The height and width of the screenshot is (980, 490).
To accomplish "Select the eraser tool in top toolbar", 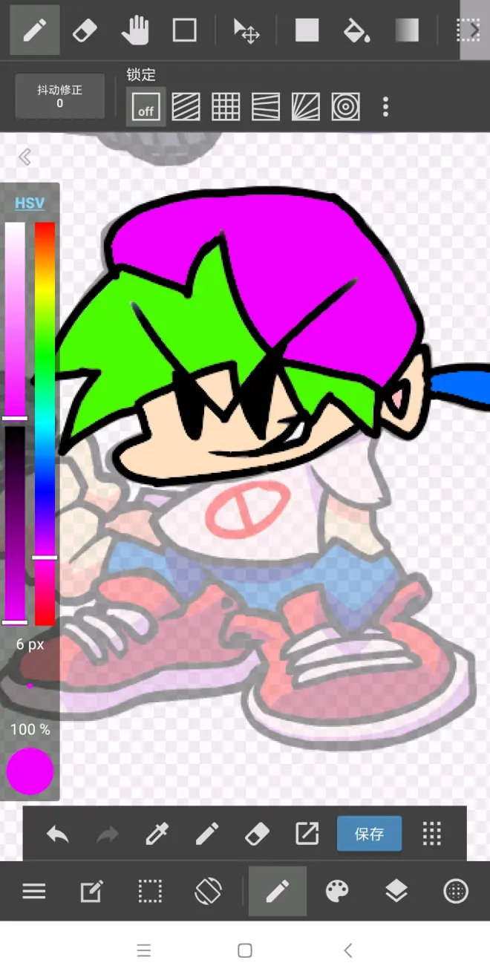I will [x=85, y=30].
